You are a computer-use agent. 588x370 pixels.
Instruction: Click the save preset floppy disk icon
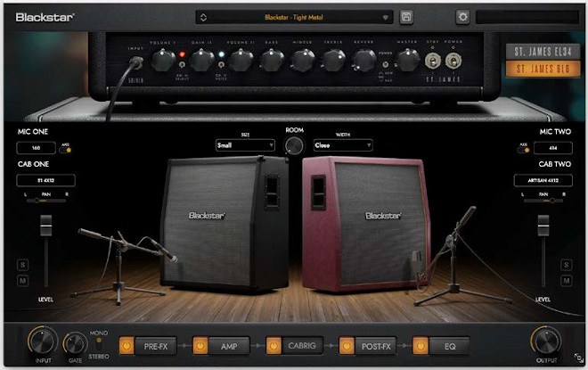click(x=407, y=17)
